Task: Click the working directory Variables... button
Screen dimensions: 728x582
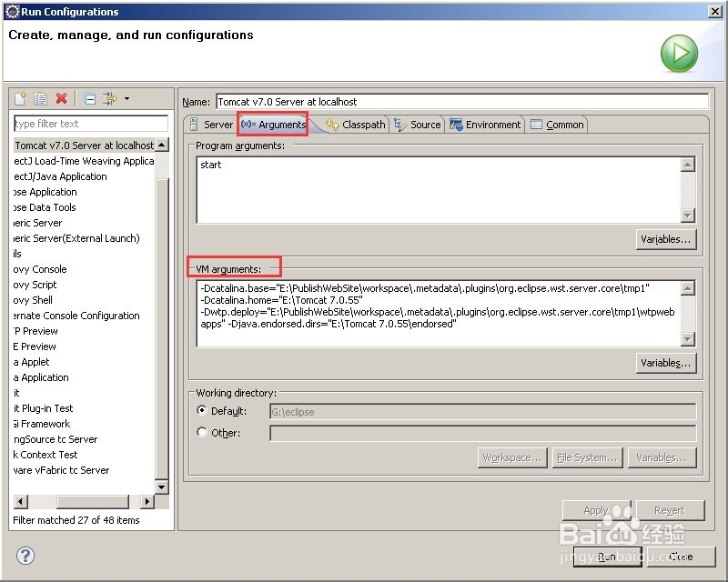Action: point(662,457)
